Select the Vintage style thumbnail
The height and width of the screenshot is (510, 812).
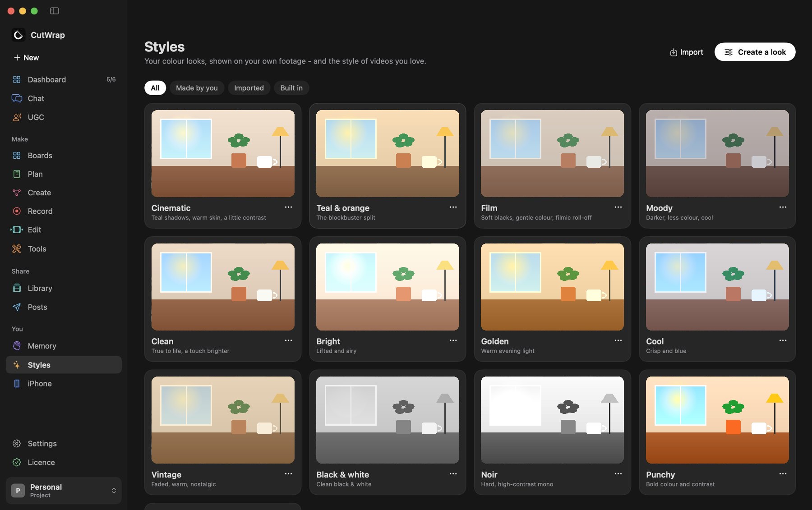pyautogui.click(x=223, y=420)
